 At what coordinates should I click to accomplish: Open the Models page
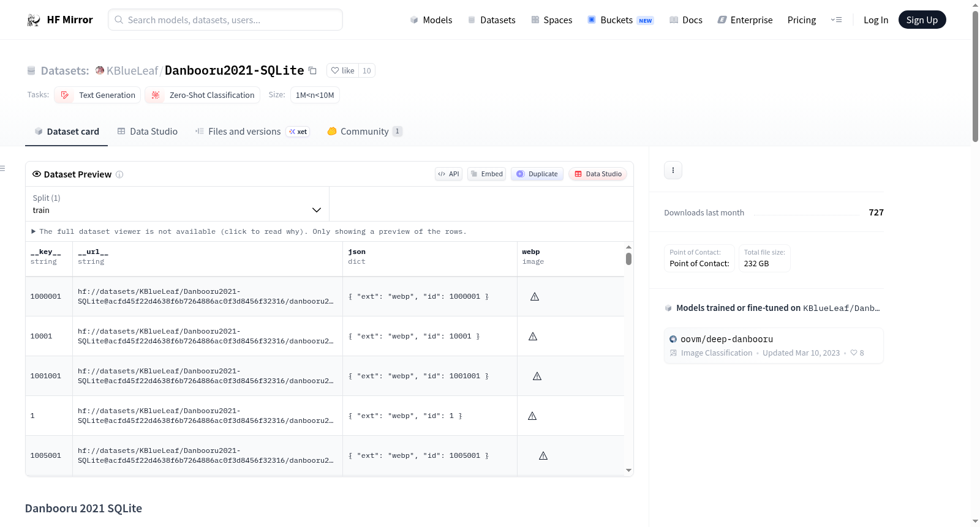(431, 20)
